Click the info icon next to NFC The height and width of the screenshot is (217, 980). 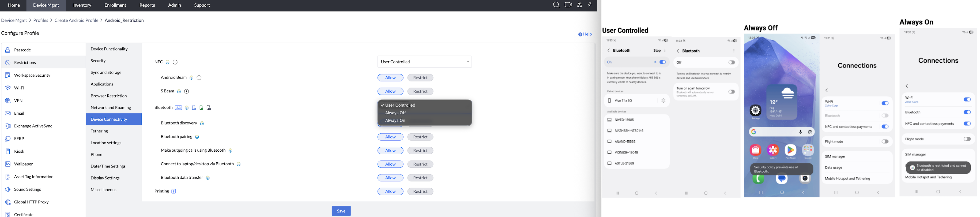(175, 62)
